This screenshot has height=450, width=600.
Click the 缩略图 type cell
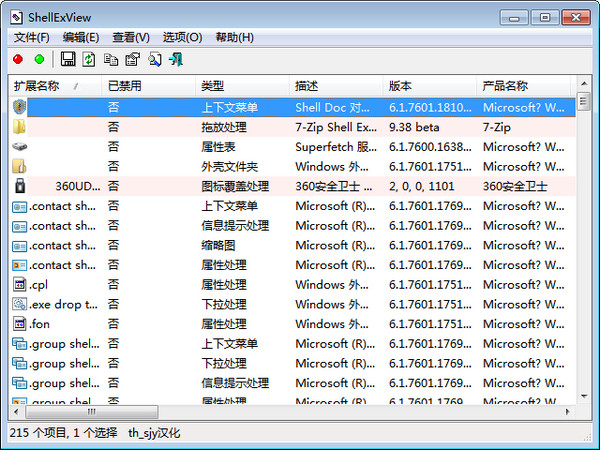218,245
